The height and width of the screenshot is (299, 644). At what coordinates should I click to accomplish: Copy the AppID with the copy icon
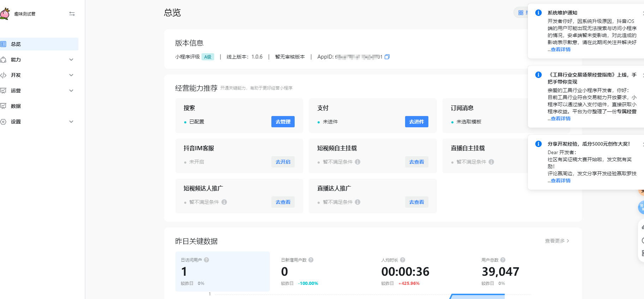(387, 57)
